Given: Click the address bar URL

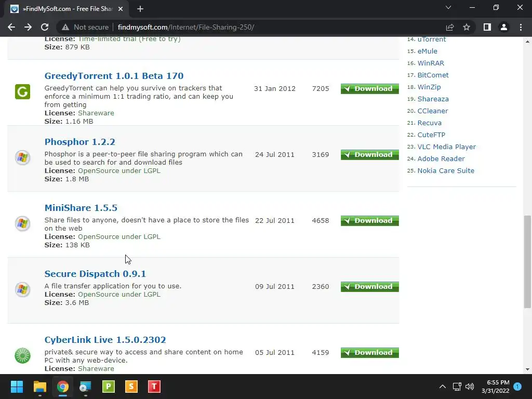Looking at the screenshot, I should tap(185, 27).
